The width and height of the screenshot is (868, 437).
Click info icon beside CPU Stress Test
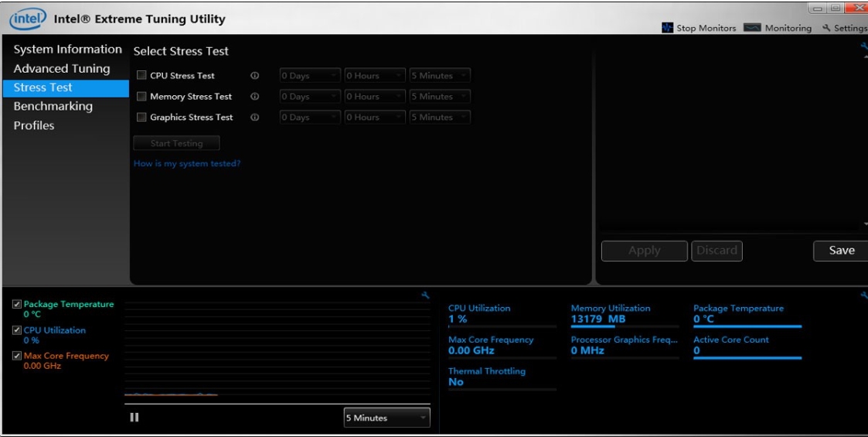tap(254, 76)
